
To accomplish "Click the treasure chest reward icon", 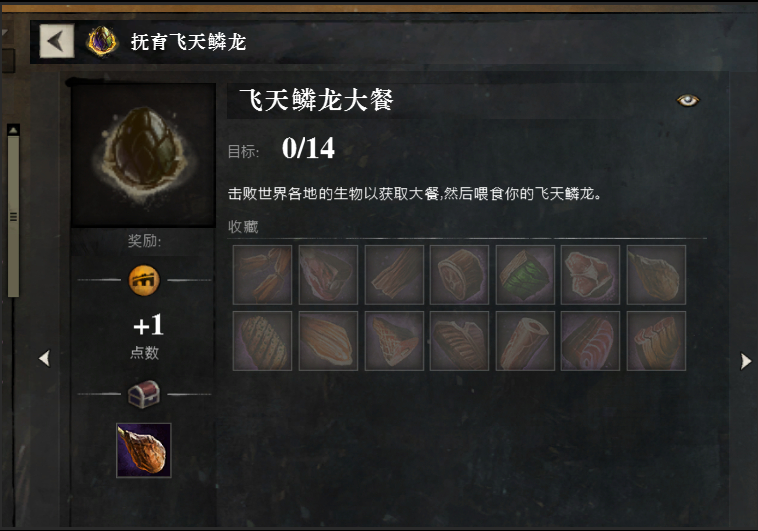I will click(x=144, y=394).
